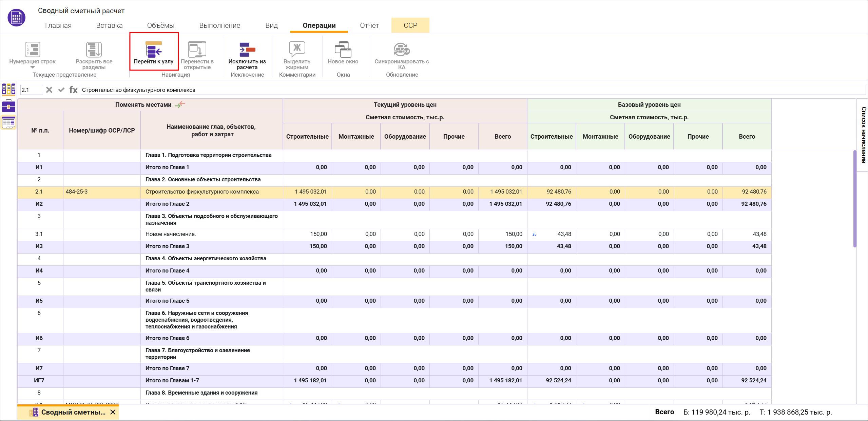Image resolution: width=868 pixels, height=421 pixels.
Task: Close the Сводный сметный document tab
Action: [x=113, y=412]
